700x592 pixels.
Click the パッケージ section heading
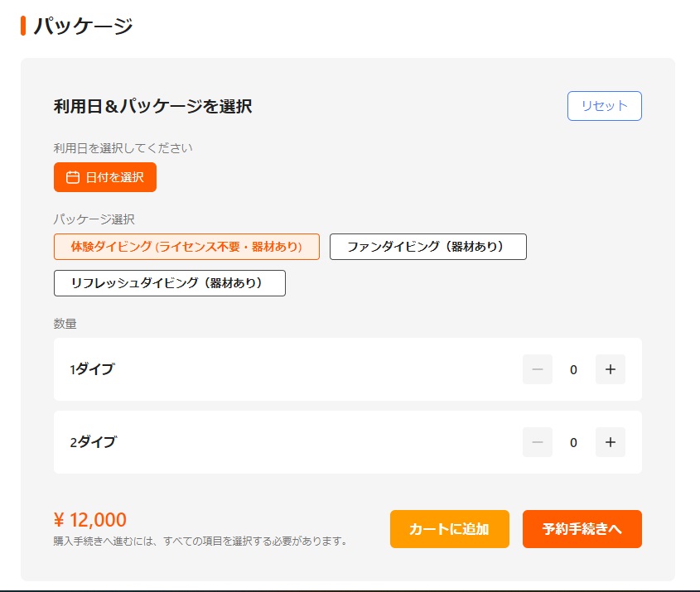[83, 26]
